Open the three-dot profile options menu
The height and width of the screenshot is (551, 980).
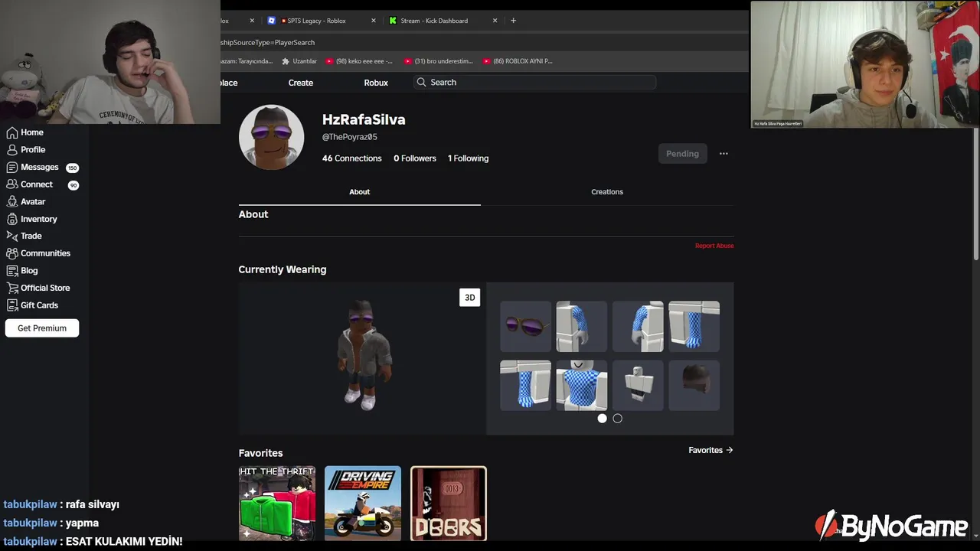(724, 154)
